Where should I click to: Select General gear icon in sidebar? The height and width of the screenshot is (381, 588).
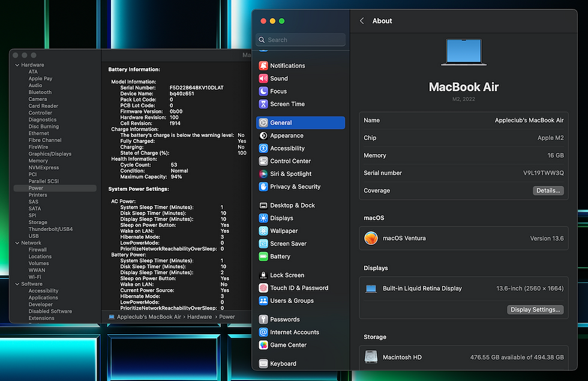pos(263,122)
